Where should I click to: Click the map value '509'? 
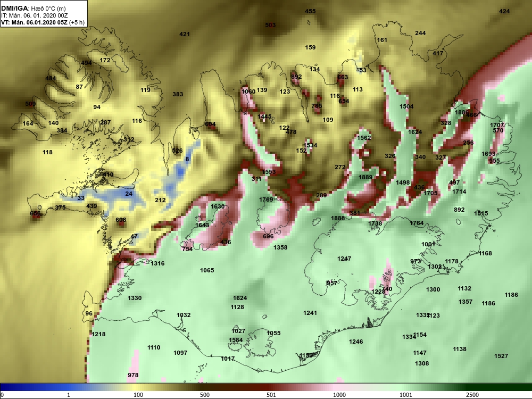point(30,104)
